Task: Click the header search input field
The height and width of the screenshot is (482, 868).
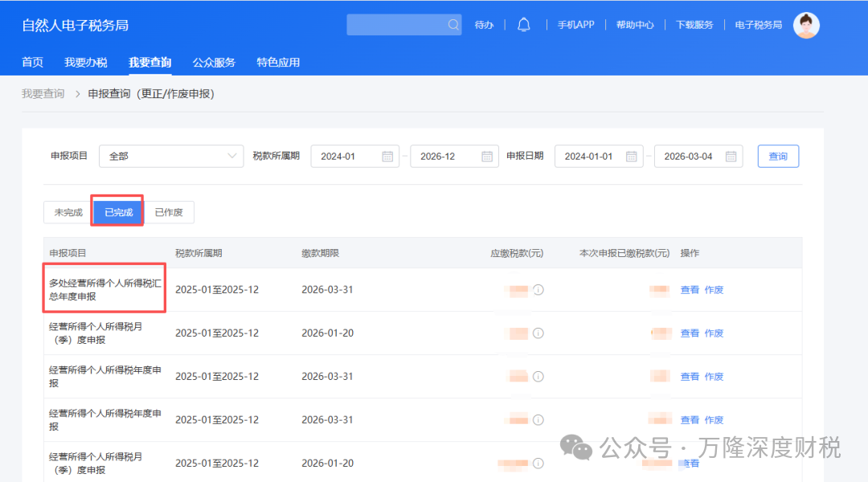Action: click(x=395, y=25)
